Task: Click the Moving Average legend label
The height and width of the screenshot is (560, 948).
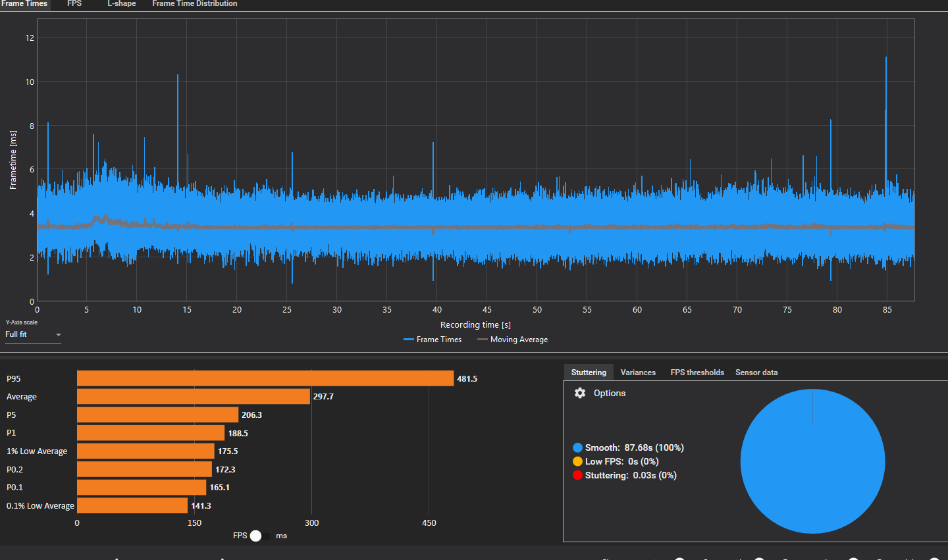Action: coord(519,340)
